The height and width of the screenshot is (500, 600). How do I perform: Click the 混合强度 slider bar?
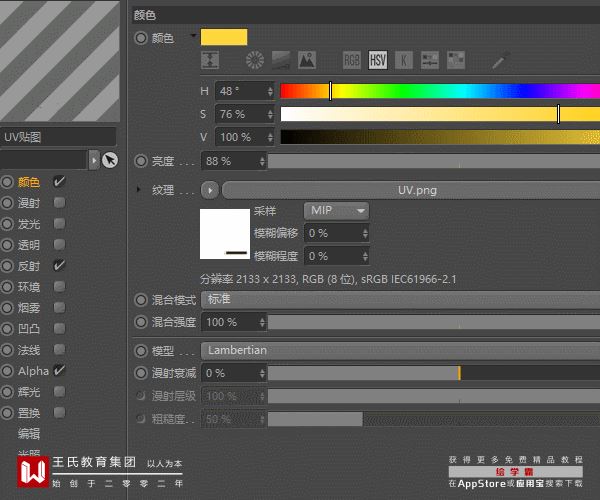coord(434,322)
